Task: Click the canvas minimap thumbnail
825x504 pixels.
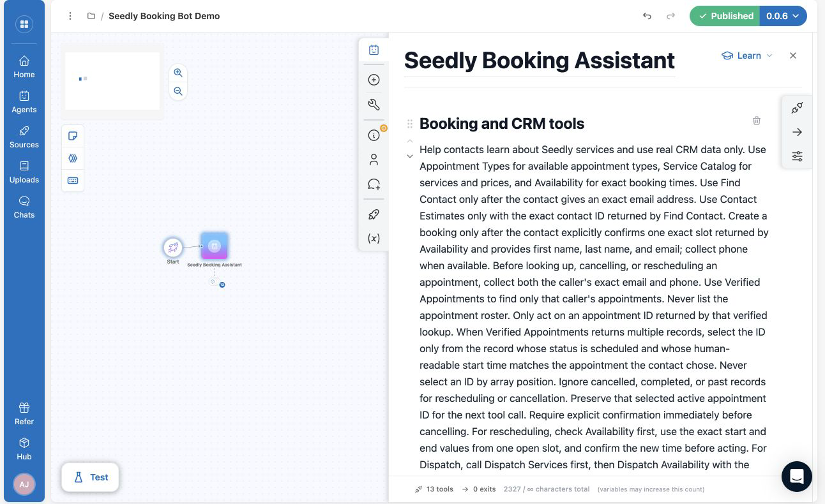Action: [x=112, y=81]
